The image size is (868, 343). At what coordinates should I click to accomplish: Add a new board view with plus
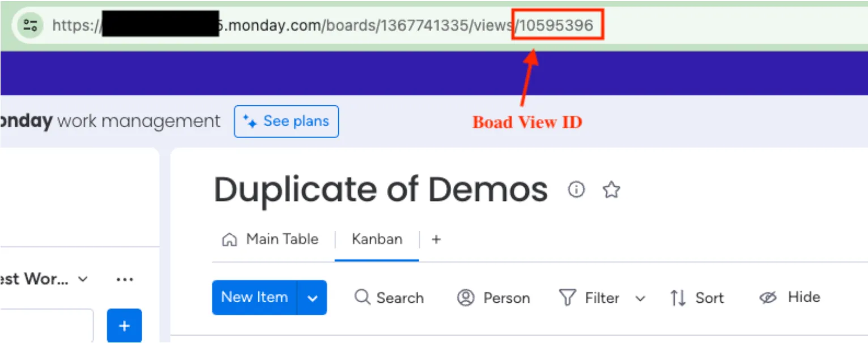436,239
